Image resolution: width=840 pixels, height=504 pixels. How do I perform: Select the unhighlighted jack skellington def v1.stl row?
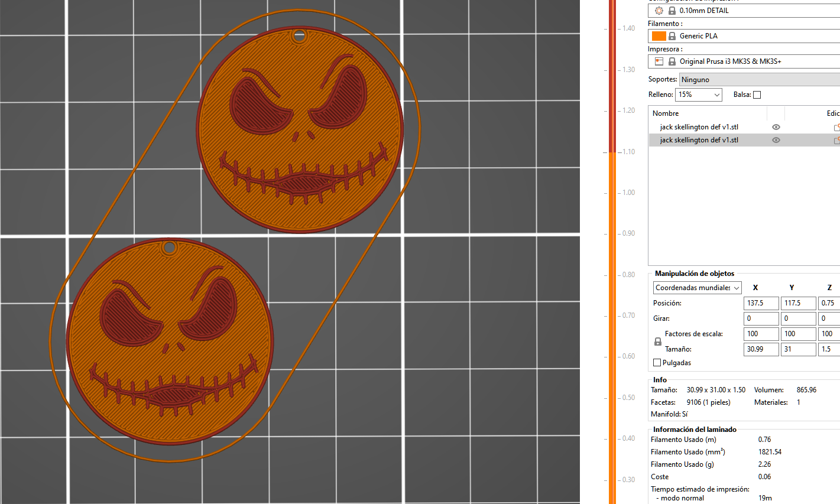[744, 127]
